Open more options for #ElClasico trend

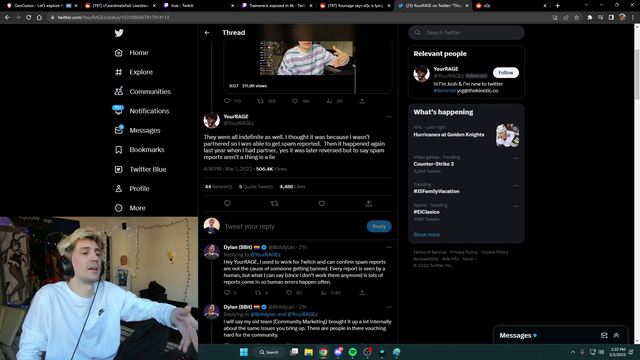pos(516,206)
